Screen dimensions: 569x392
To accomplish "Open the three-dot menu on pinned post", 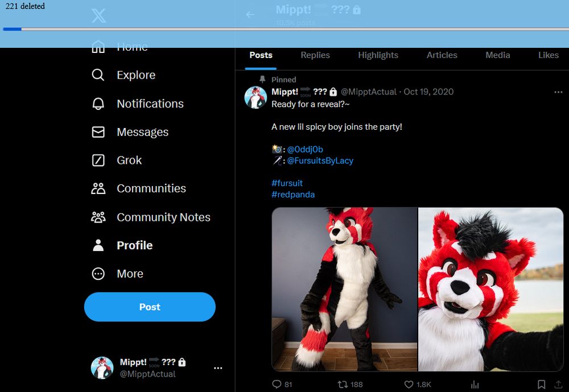I will pos(558,92).
